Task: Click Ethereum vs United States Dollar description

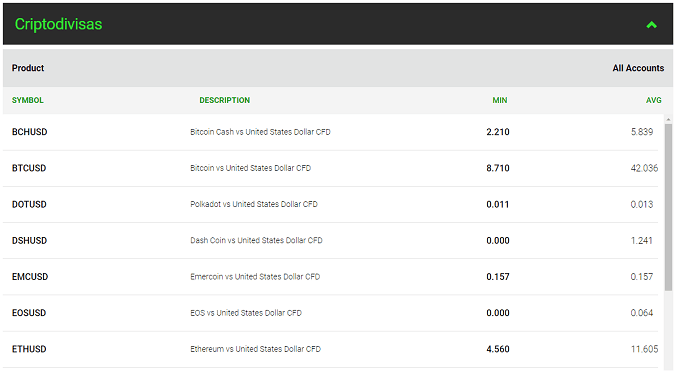Action: click(256, 349)
